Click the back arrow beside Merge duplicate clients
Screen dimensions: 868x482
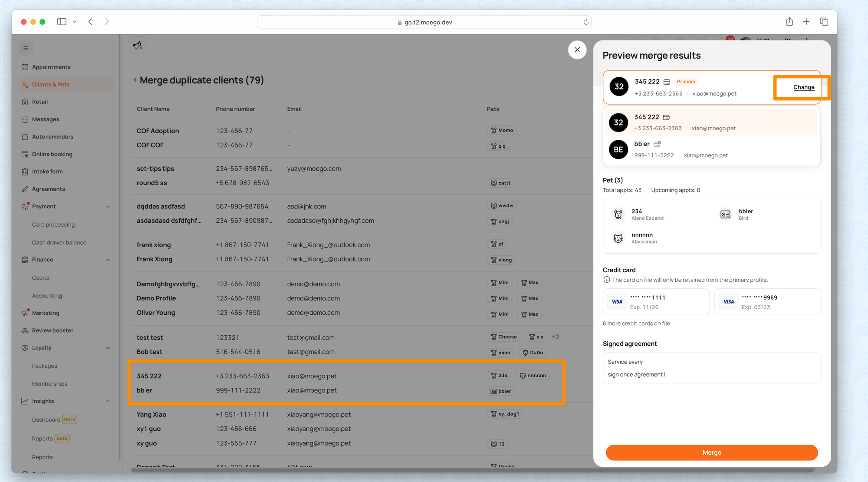pyautogui.click(x=135, y=80)
